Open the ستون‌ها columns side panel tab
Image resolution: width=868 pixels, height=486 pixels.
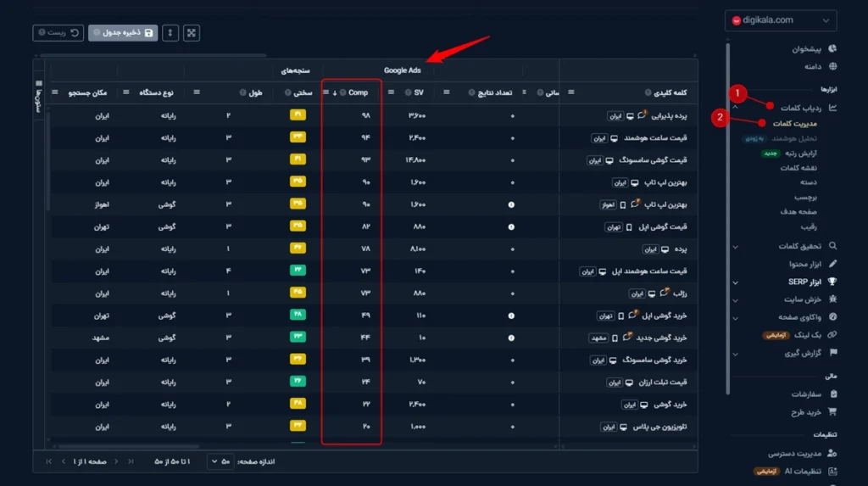(x=39, y=97)
